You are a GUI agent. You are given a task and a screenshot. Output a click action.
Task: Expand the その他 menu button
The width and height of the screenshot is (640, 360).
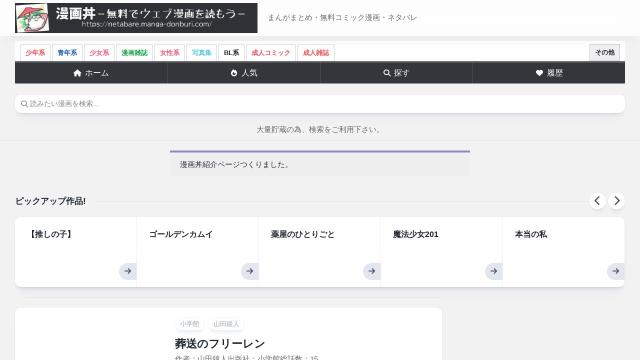604,52
